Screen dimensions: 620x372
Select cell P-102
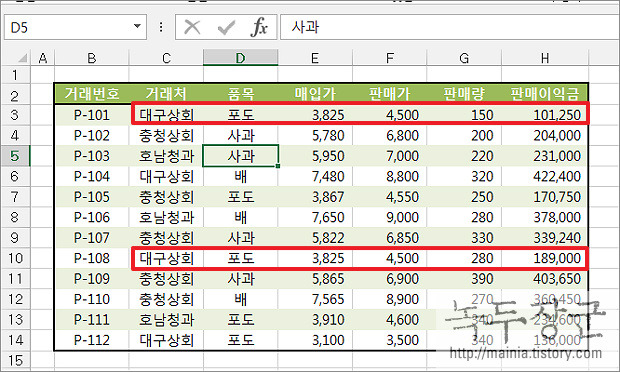click(x=92, y=135)
